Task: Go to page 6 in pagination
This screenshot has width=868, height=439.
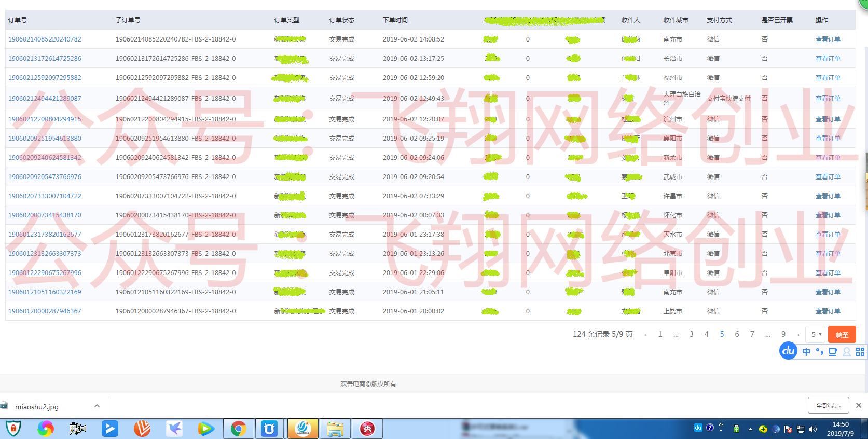Action: click(737, 335)
